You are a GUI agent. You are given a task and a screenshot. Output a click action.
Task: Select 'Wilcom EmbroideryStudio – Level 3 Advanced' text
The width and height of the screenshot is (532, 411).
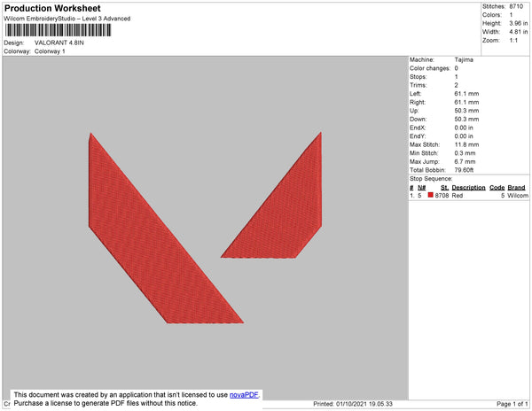(x=67, y=19)
